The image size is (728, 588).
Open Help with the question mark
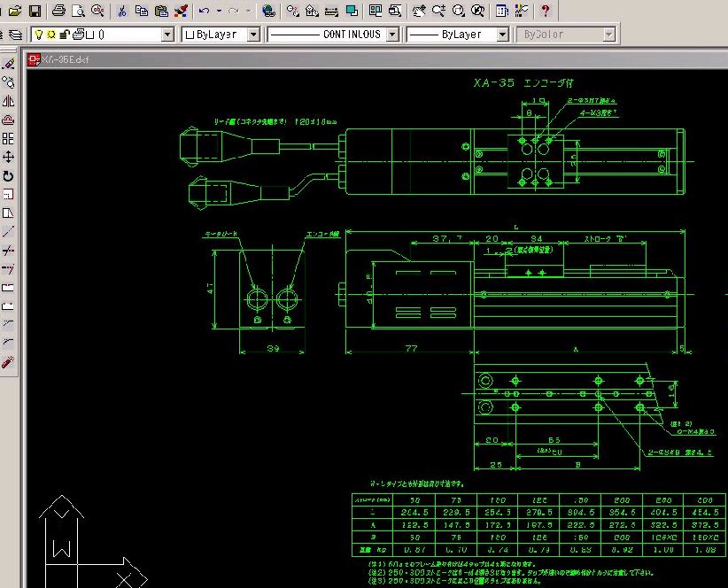[x=546, y=12]
